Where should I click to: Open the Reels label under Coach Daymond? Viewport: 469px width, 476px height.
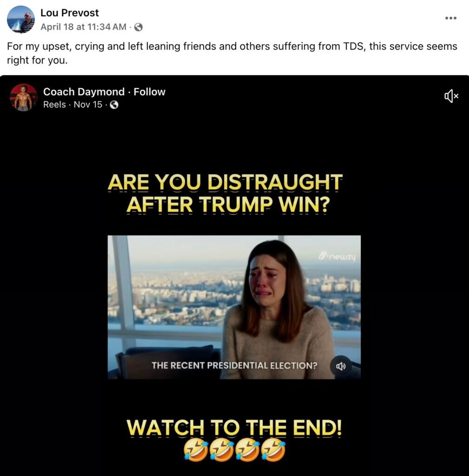54,105
